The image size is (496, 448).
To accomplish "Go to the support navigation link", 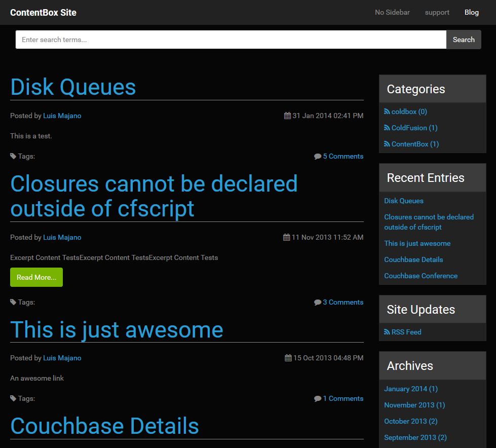I will point(437,12).
